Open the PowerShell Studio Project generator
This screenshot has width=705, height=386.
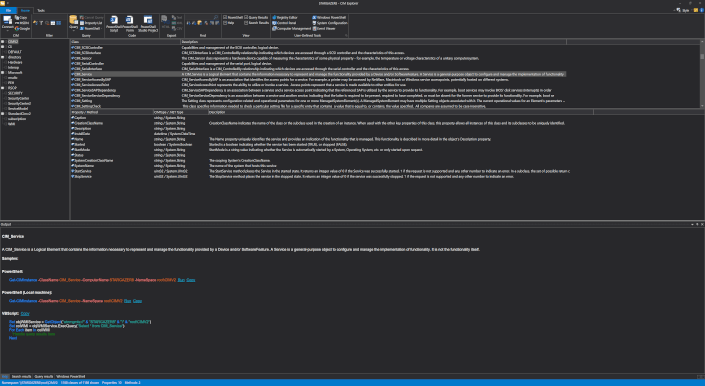(x=148, y=24)
